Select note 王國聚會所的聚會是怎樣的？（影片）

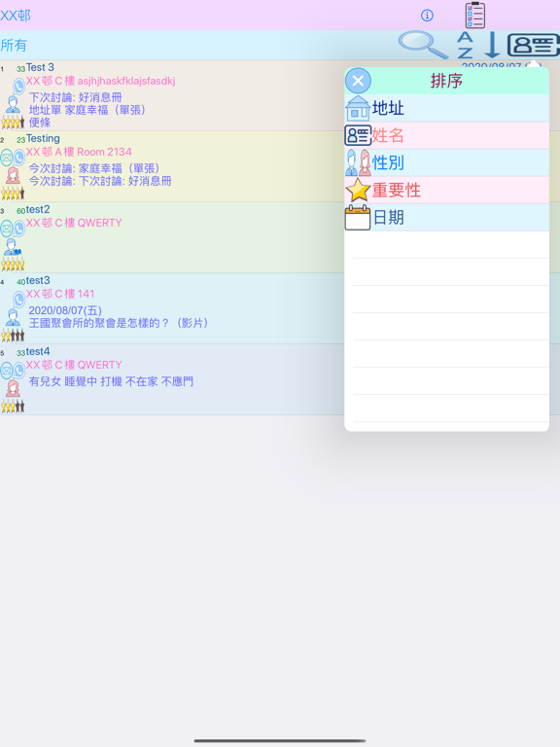[x=119, y=323]
